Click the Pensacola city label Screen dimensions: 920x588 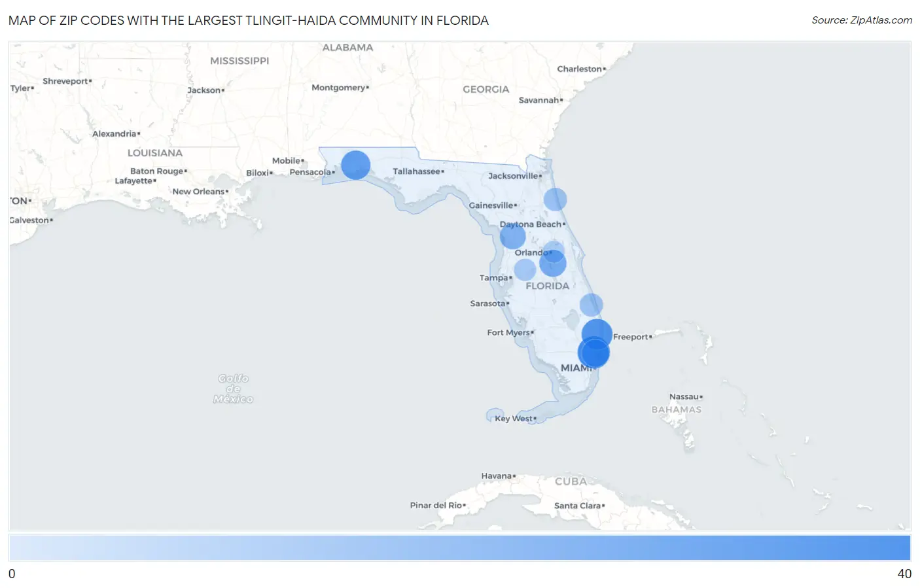coord(311,172)
